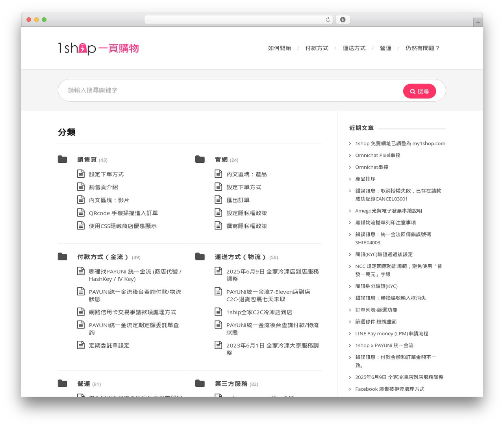Viewport: 504px width, 427px height.
Task: Open recent post Amego光貿電子發票串接說明
Action: tap(389, 211)
